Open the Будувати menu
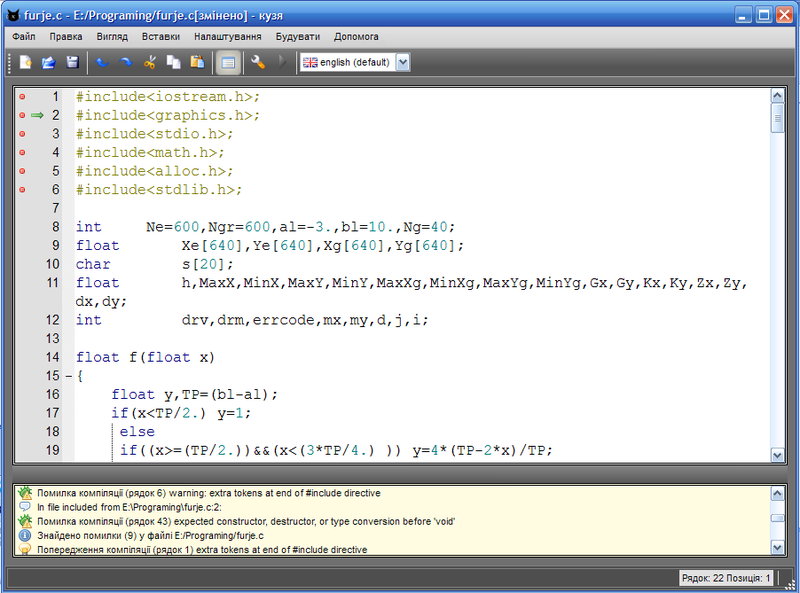 298,37
